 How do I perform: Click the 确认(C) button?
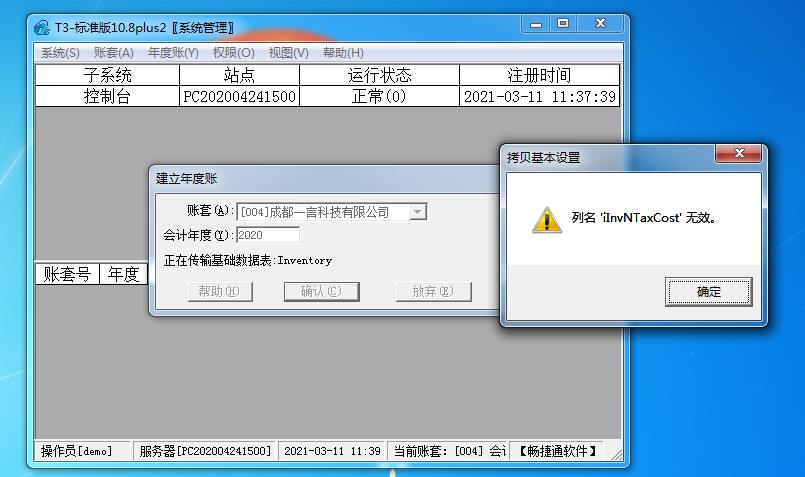321,292
